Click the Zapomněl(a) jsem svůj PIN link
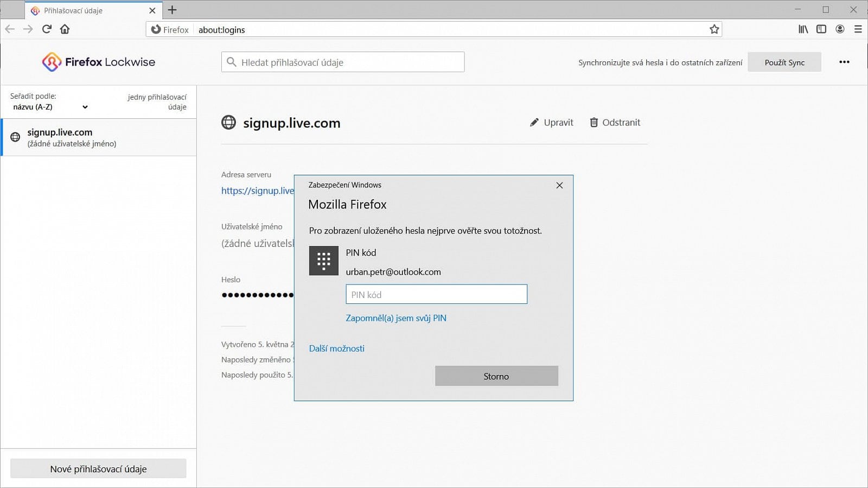 (396, 318)
